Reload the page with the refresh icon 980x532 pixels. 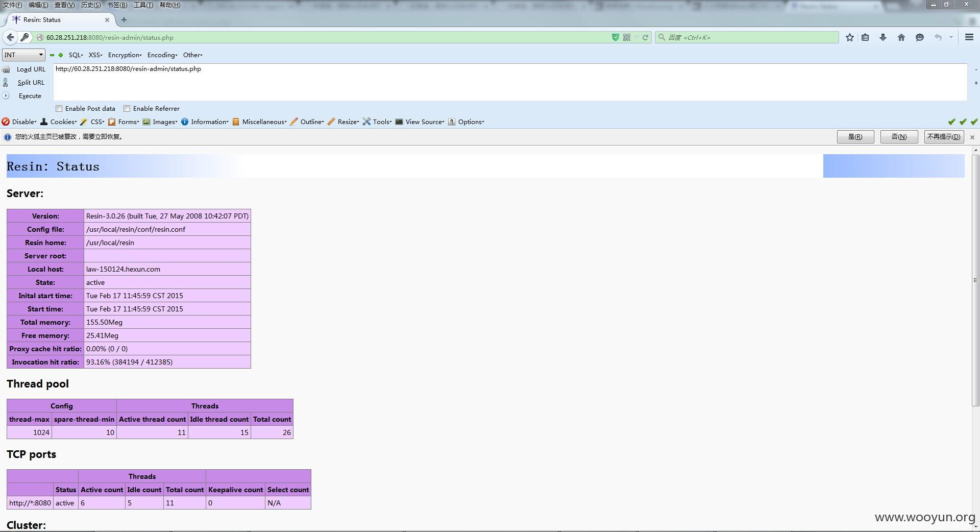(x=645, y=37)
